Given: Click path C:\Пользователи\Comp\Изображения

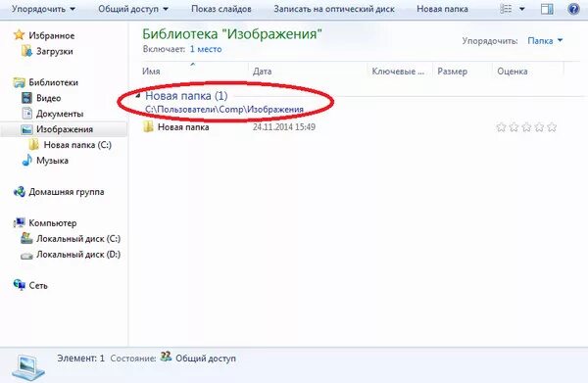Looking at the screenshot, I should tap(224, 110).
